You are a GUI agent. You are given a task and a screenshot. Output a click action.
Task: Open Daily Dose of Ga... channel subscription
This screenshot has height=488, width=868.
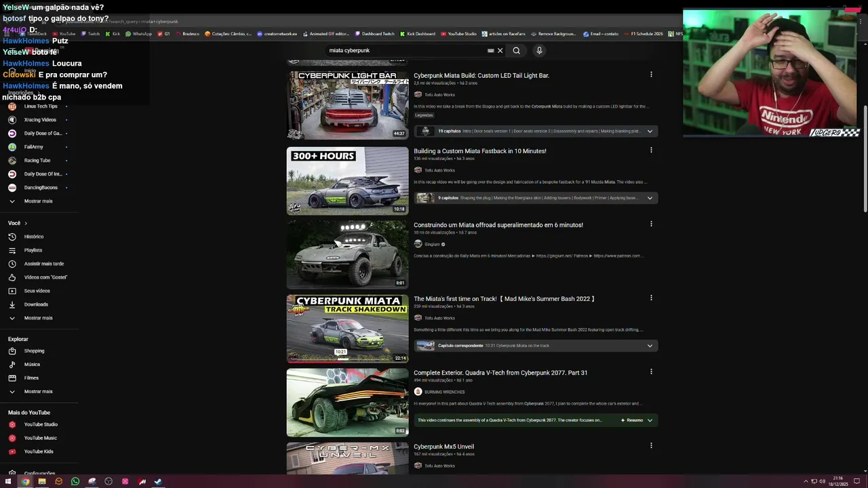point(42,134)
